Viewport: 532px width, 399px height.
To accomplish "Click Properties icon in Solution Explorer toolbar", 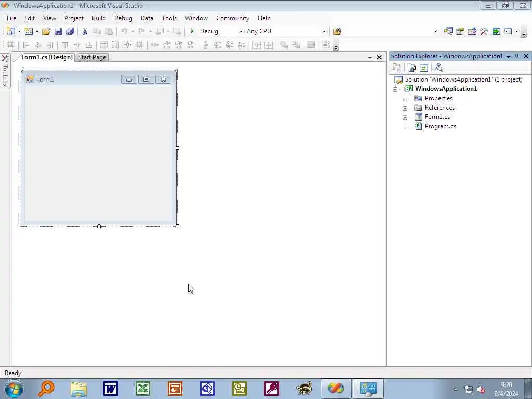I will point(397,68).
